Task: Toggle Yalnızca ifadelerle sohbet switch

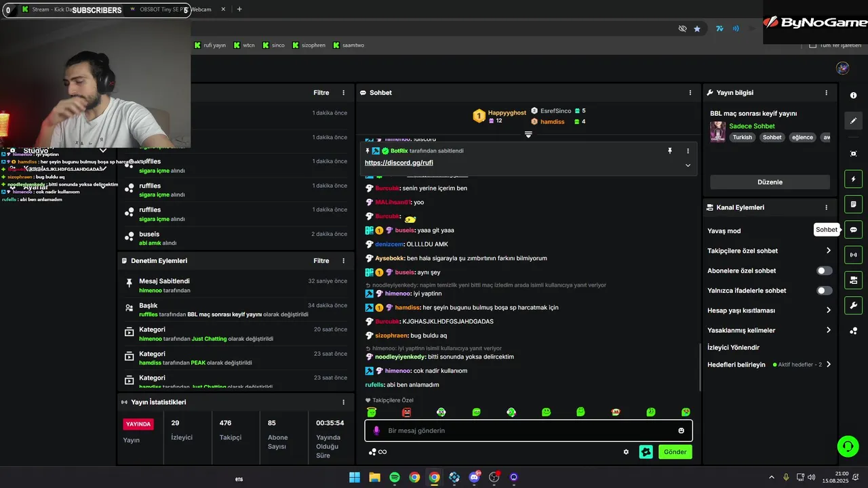Action: 824,291
